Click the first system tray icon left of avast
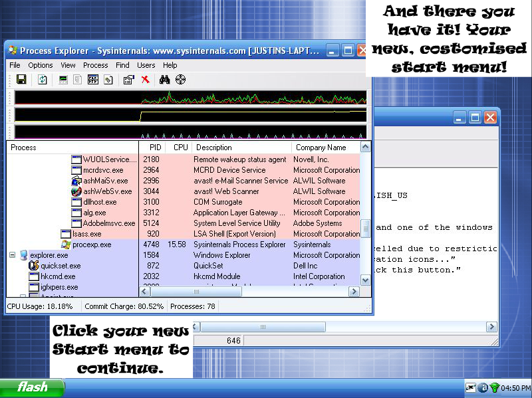The image size is (532, 398). (471, 387)
